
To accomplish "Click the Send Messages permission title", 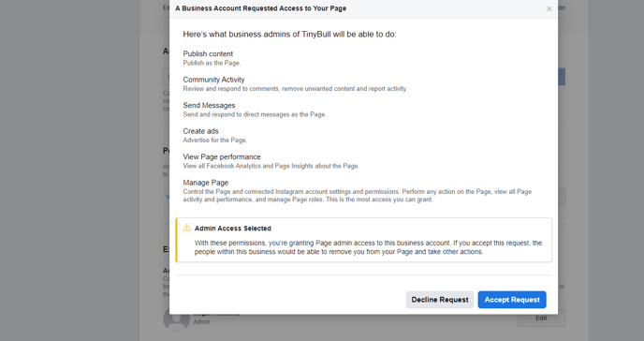I will pos(209,106).
